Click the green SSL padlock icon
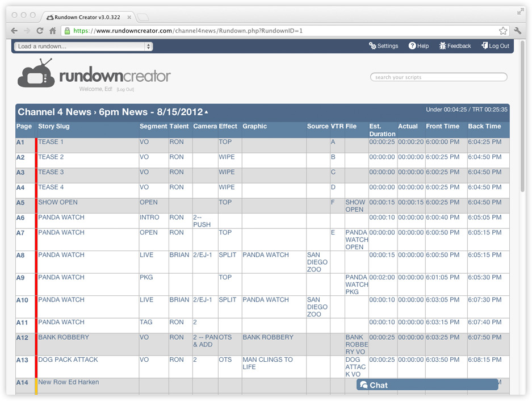 (67, 31)
